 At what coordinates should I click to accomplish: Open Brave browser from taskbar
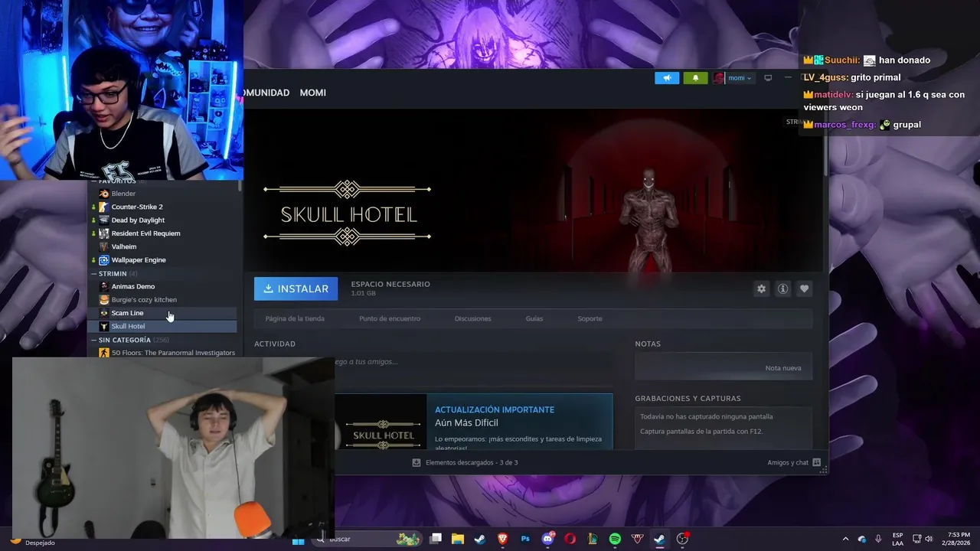503,540
